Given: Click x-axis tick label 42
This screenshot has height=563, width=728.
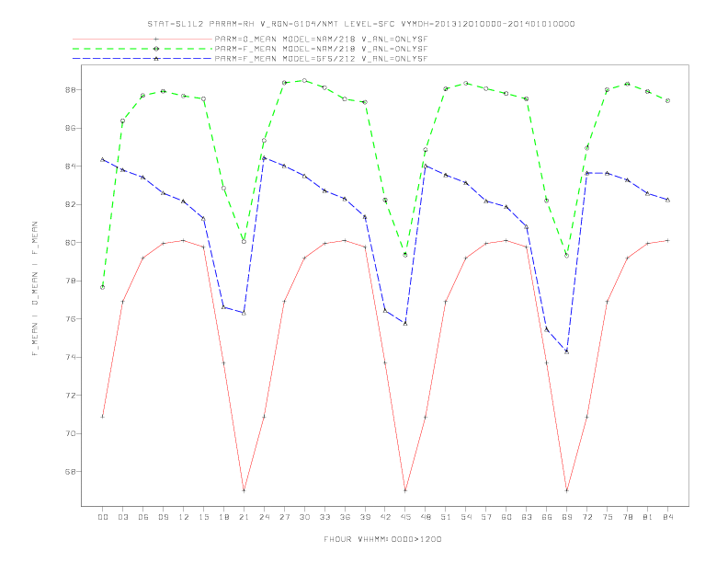Looking at the screenshot, I should pyautogui.click(x=385, y=517).
